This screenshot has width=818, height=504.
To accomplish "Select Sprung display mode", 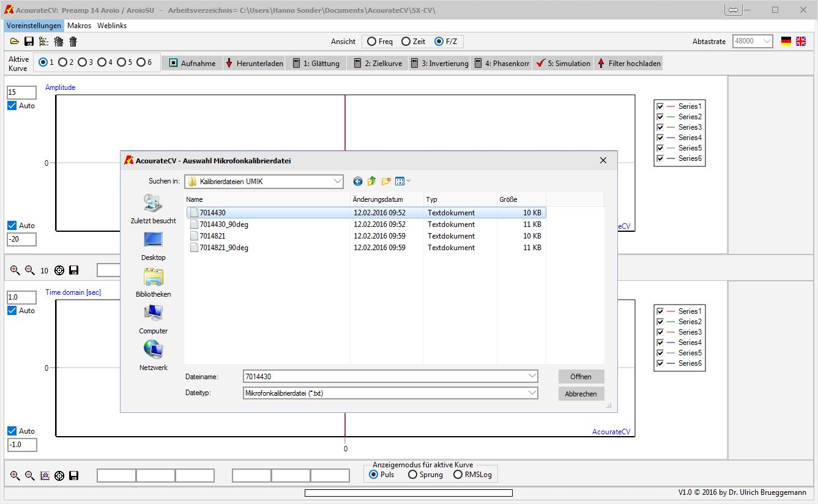I will (x=412, y=475).
